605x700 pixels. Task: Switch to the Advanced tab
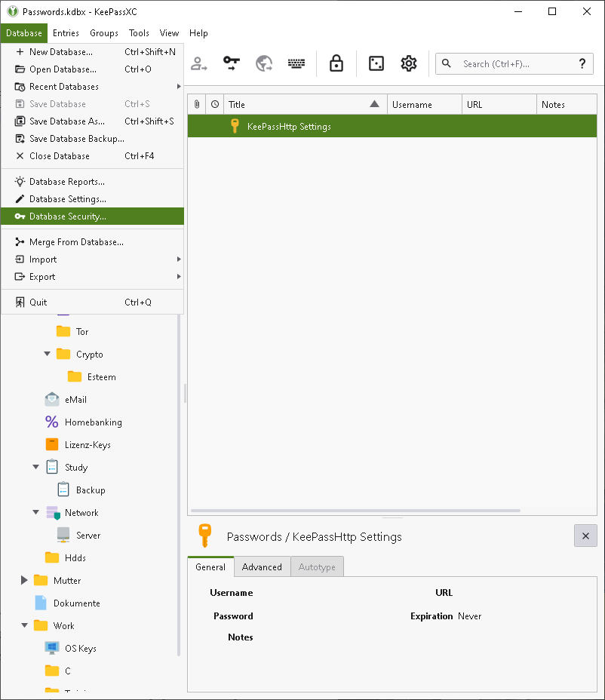pyautogui.click(x=262, y=567)
